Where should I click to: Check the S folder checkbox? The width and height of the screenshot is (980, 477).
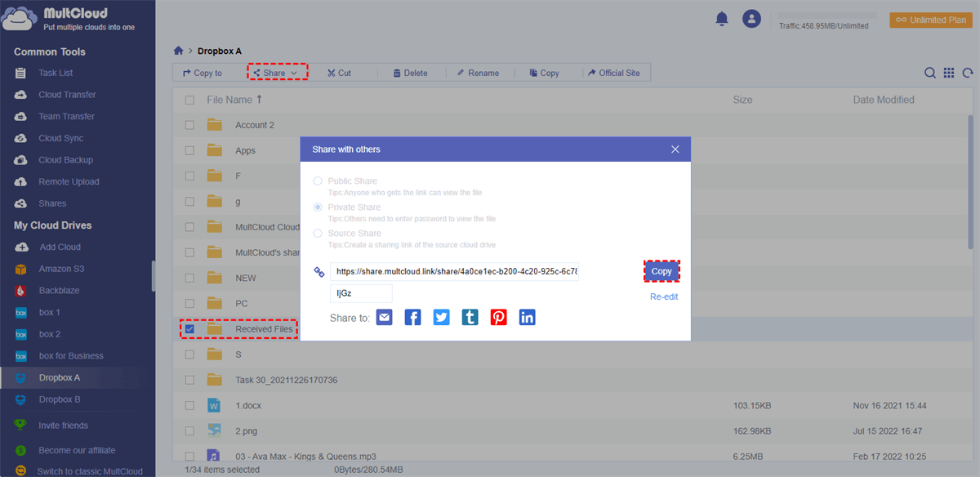pos(189,354)
